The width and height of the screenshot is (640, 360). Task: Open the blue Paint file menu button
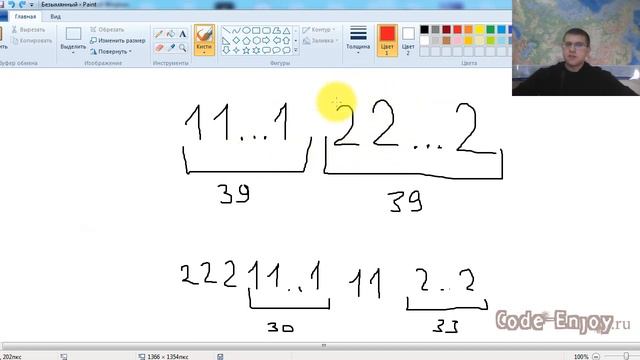[x=4, y=17]
